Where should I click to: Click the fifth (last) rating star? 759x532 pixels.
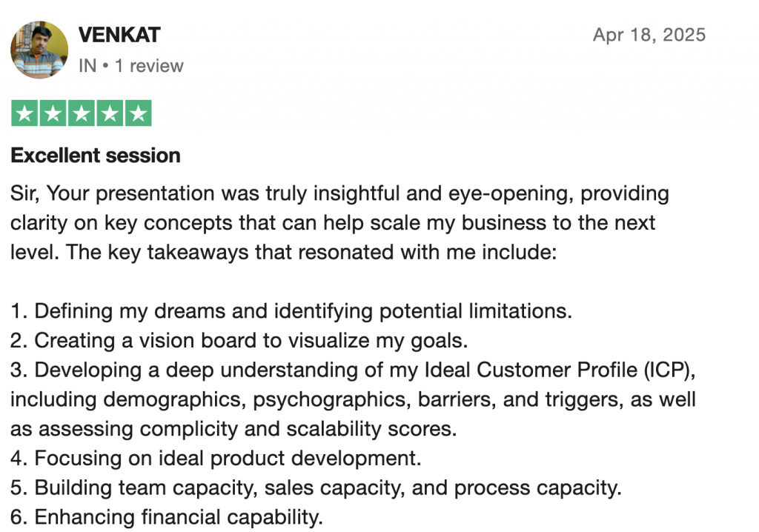(x=138, y=113)
